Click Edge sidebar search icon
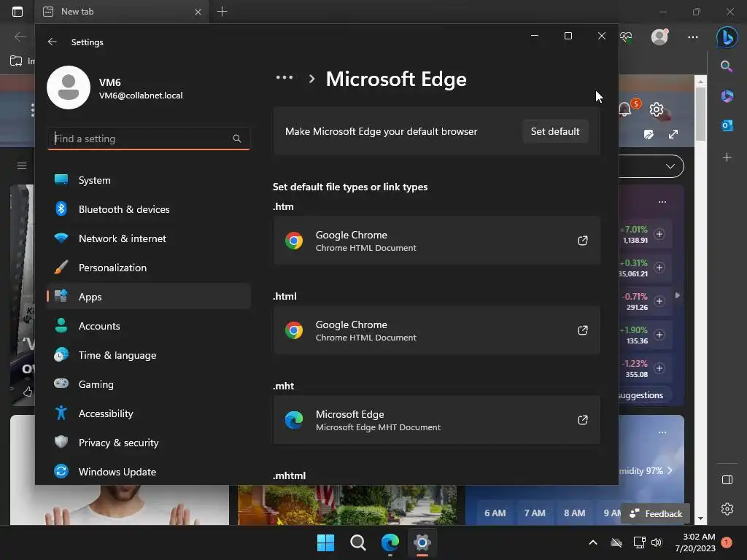 coord(727,66)
